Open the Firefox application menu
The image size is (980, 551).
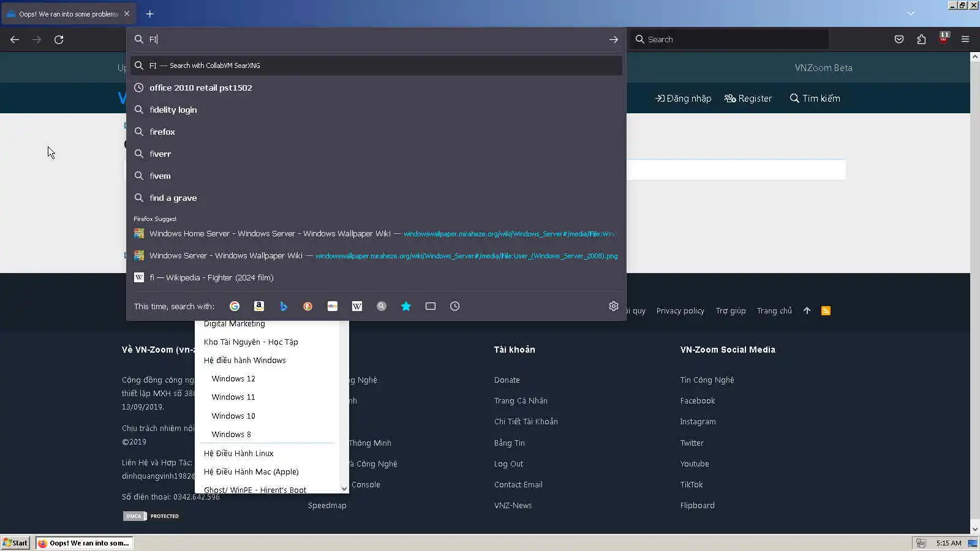(965, 39)
